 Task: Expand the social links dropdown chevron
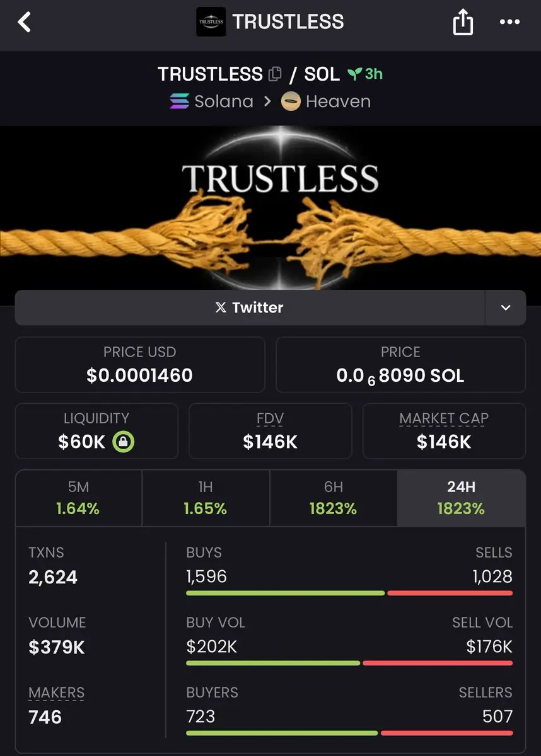pyautogui.click(x=506, y=307)
